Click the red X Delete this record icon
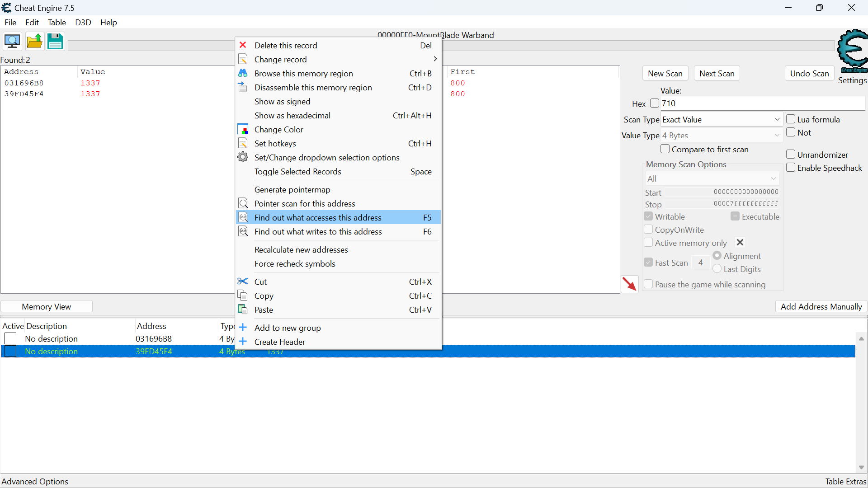868x488 pixels. click(x=243, y=45)
